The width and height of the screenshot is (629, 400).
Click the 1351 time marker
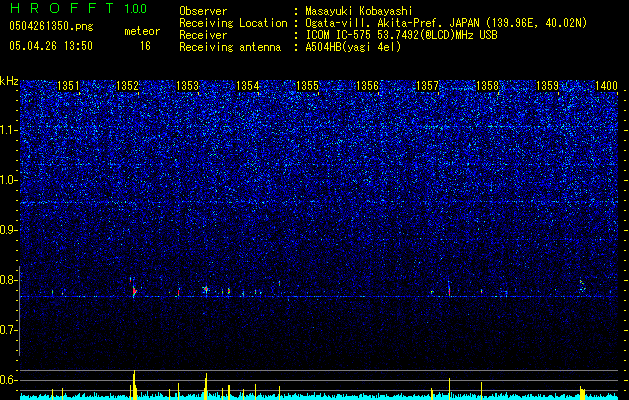pos(68,86)
